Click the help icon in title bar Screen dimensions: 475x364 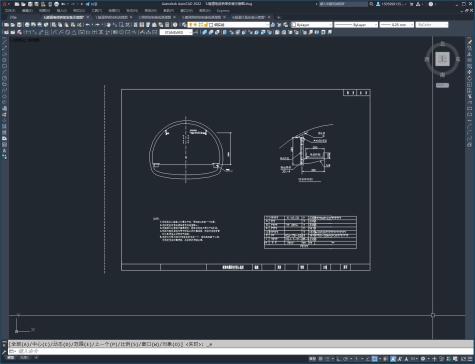click(431, 4)
